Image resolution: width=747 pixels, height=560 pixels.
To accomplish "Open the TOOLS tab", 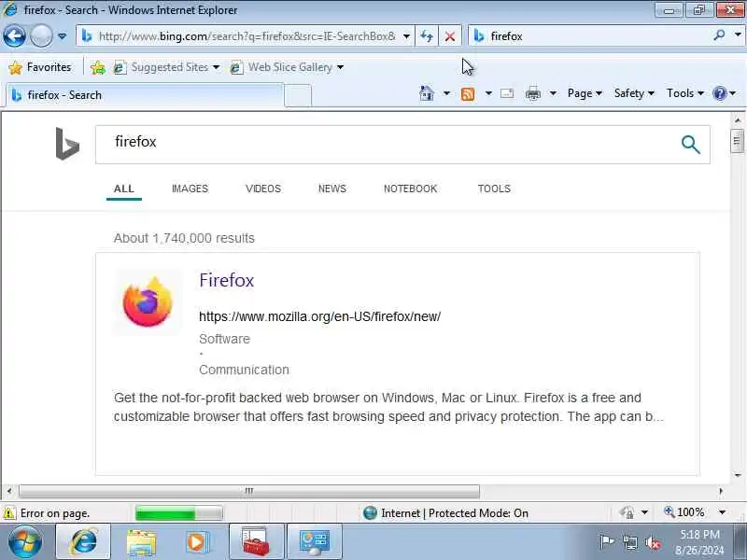I will coord(494,189).
